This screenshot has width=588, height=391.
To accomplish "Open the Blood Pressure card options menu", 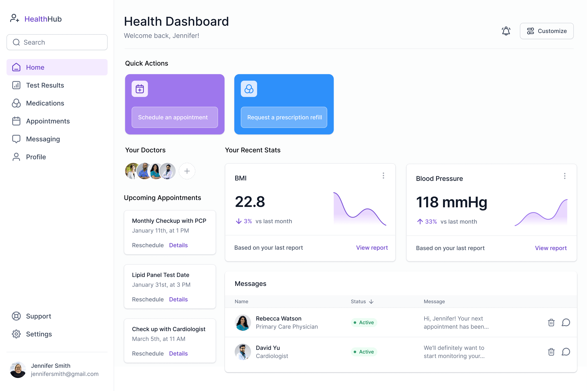I will [x=565, y=176].
